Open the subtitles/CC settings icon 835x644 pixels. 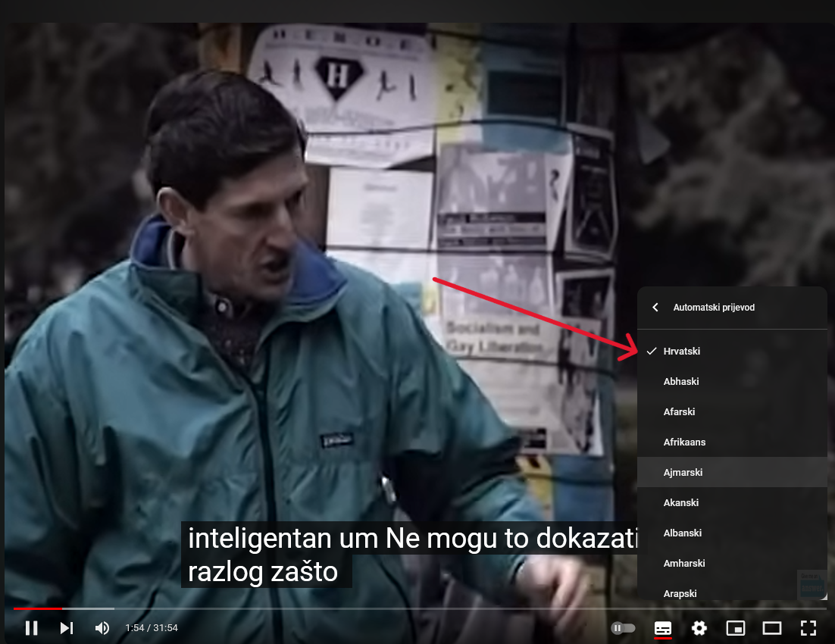(x=662, y=628)
